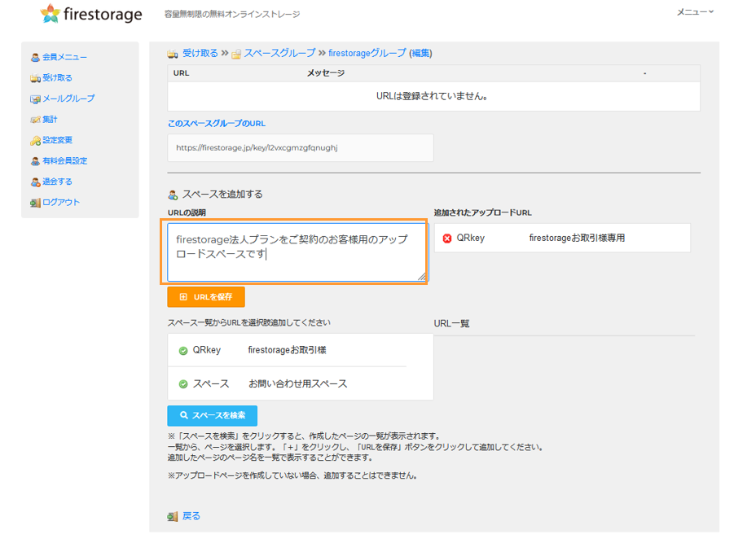Open 集計 in the sidebar

[x=50, y=119]
